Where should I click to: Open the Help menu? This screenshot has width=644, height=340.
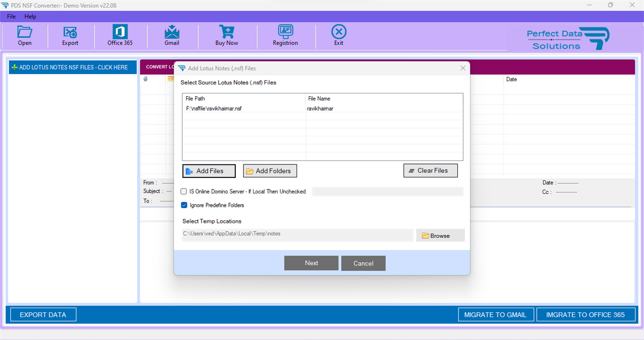coord(30,16)
